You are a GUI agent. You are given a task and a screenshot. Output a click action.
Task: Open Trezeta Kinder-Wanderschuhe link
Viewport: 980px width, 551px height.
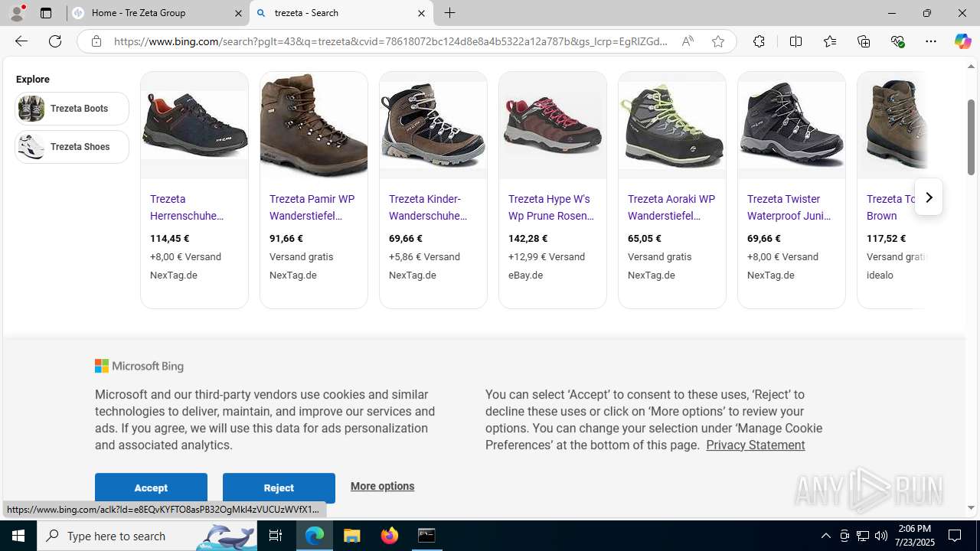[x=427, y=207]
